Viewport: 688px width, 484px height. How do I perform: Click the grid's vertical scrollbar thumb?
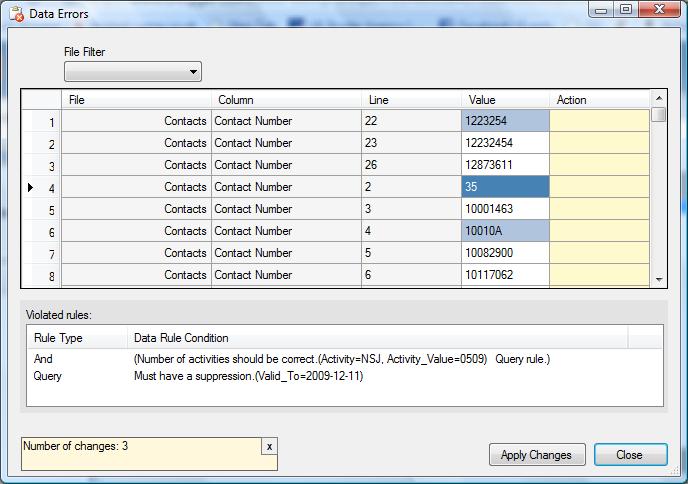[x=659, y=115]
